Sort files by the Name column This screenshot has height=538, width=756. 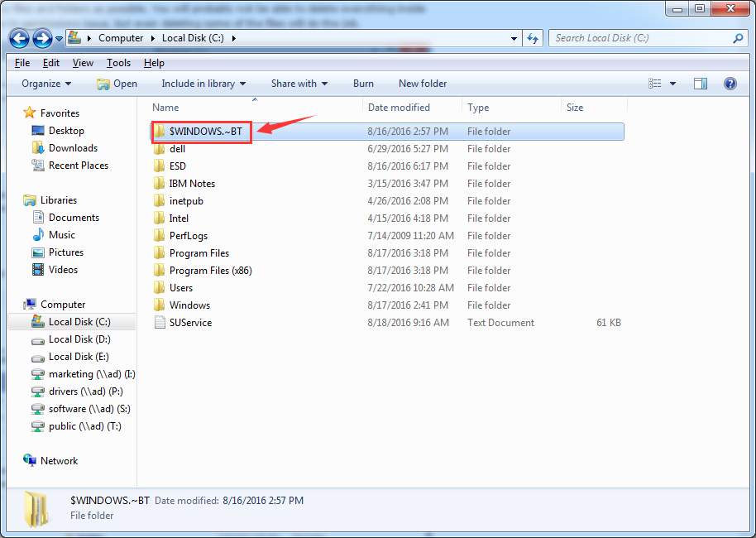(165, 107)
